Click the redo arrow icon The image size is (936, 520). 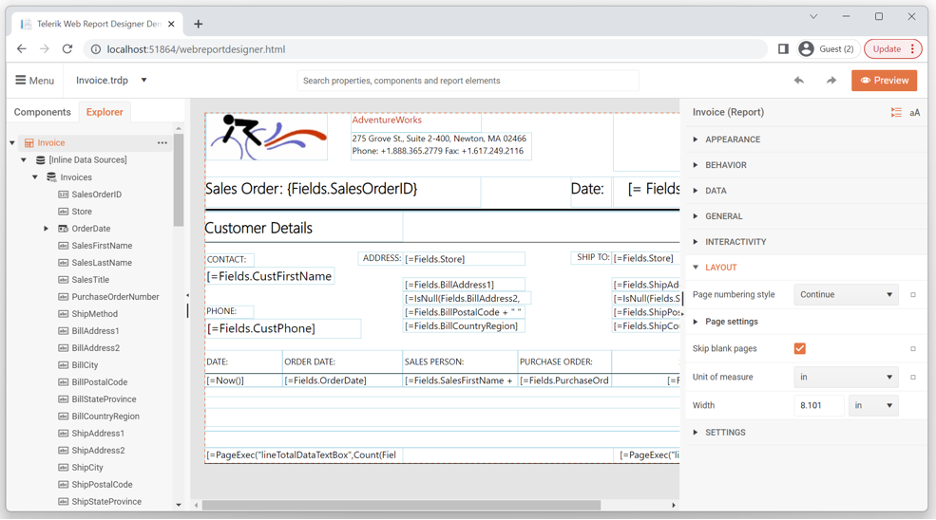831,81
